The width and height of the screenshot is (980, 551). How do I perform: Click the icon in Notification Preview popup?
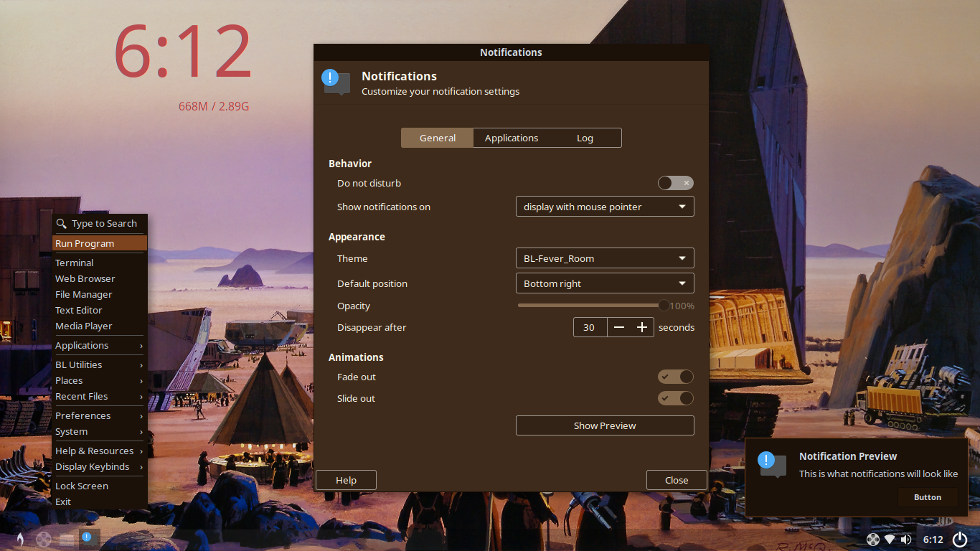(x=773, y=464)
